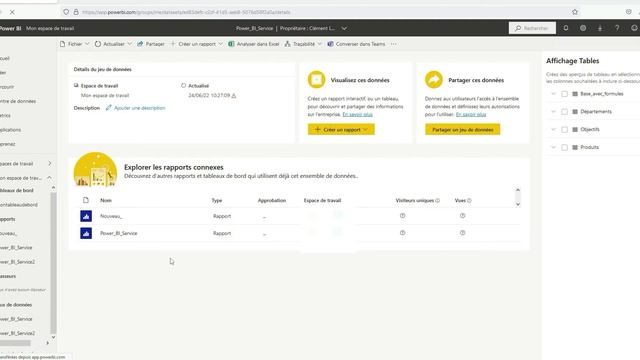Click the Visiteurs info icon in Power_BI_Service row

(x=402, y=233)
